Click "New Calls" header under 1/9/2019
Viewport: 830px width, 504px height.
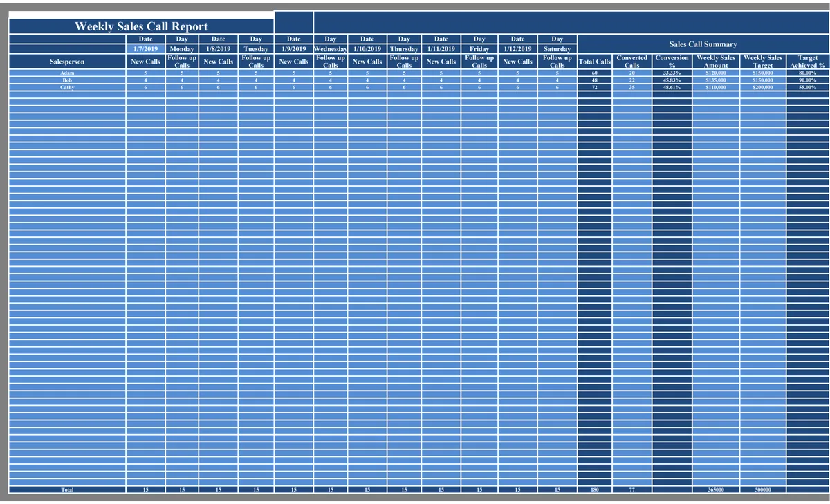293,62
